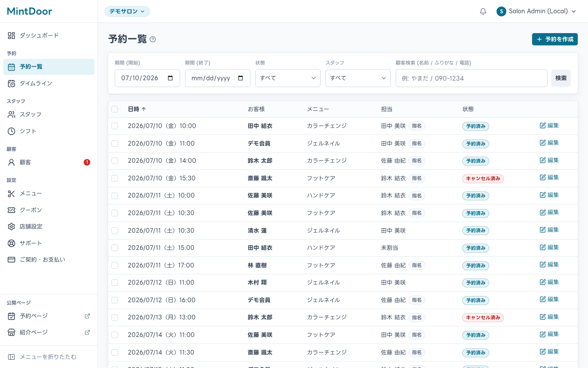The width and height of the screenshot is (588, 368).
Task: Click the 予約を作成 button
Action: (555, 39)
